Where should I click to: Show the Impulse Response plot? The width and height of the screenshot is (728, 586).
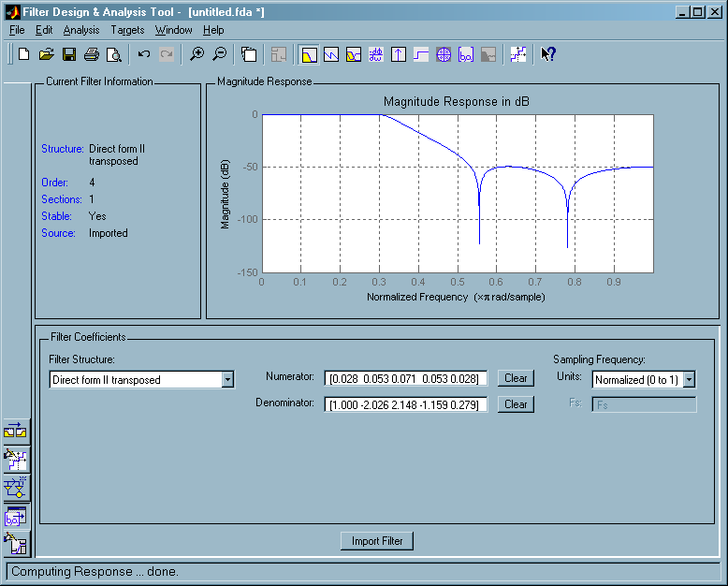coord(399,54)
